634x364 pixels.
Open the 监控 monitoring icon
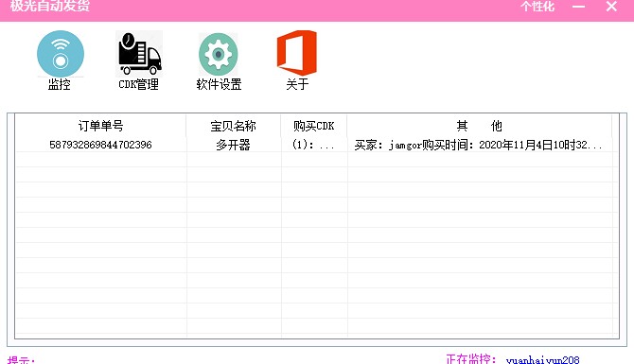(x=61, y=54)
